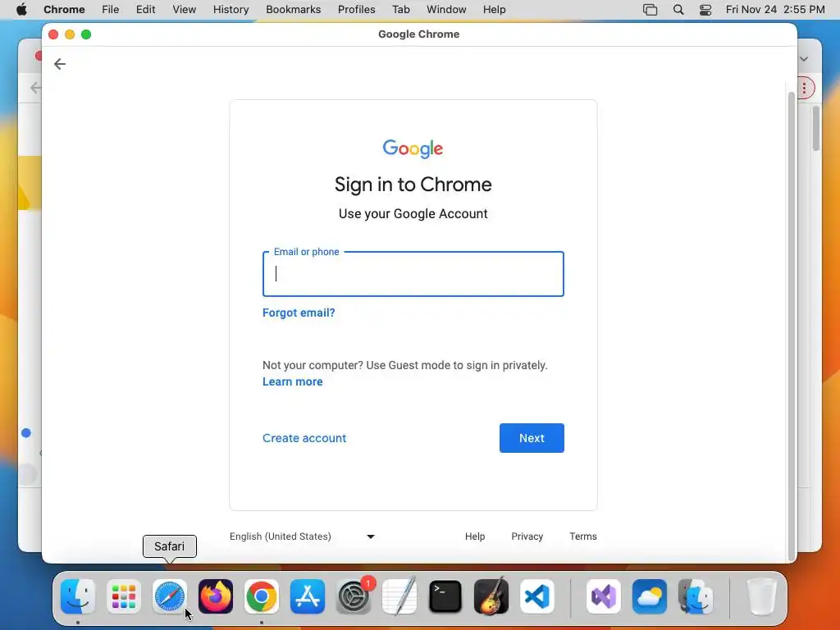The image size is (840, 630).
Task: Open the Window menu
Action: tap(446, 10)
